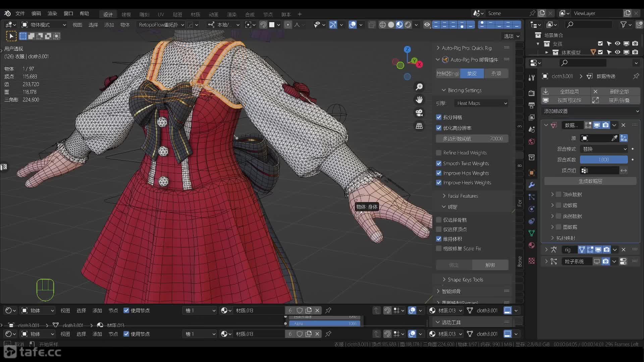This screenshot has width=644, height=362.
Task: Click the viewport pan hand icon
Action: (419, 100)
